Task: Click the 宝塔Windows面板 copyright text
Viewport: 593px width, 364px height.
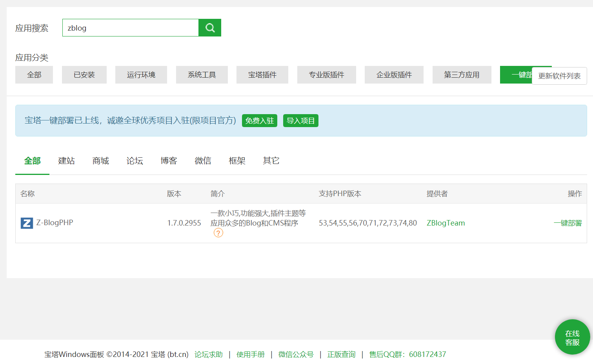Action: 116,355
